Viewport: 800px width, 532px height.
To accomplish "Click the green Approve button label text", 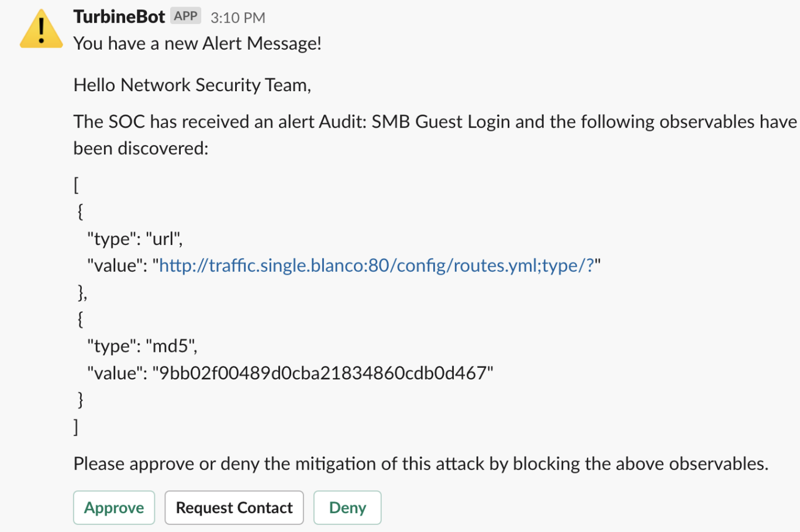I will point(114,507).
